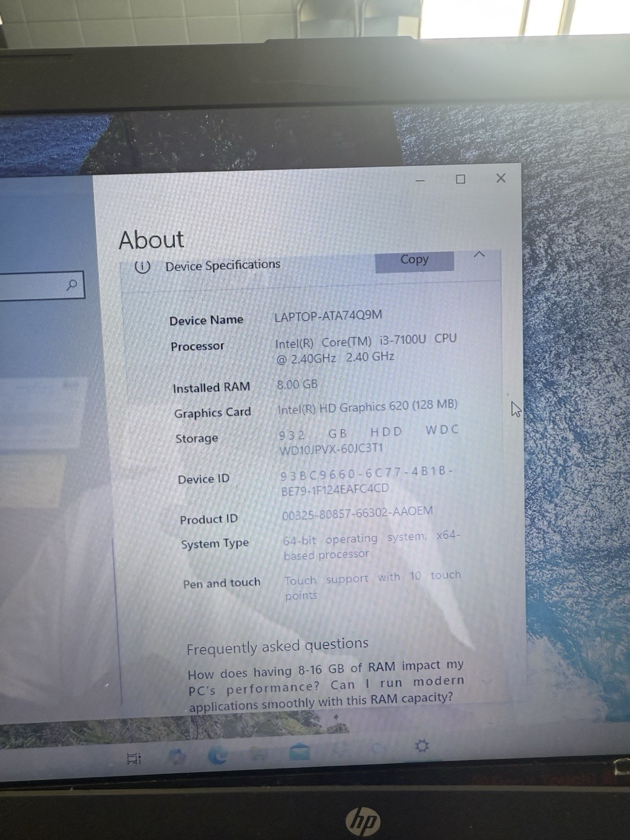
Task: Open Task View on the taskbar
Action: pyautogui.click(x=134, y=759)
